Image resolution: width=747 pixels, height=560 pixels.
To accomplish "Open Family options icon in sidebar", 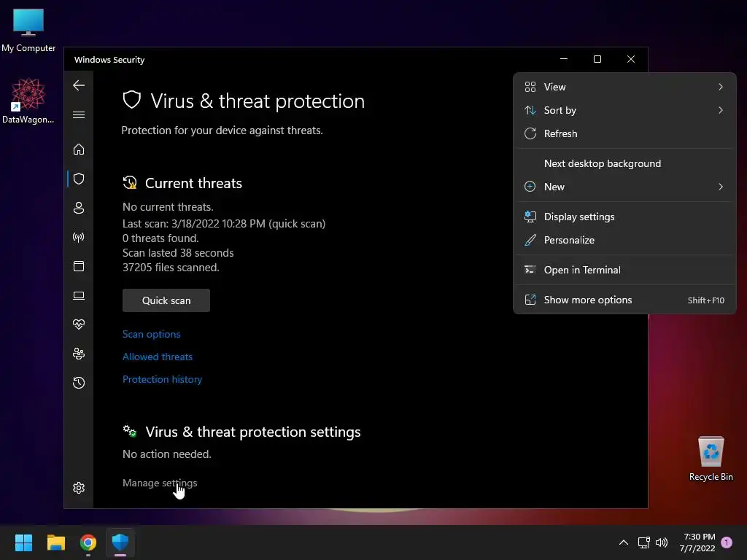I will coord(79,354).
